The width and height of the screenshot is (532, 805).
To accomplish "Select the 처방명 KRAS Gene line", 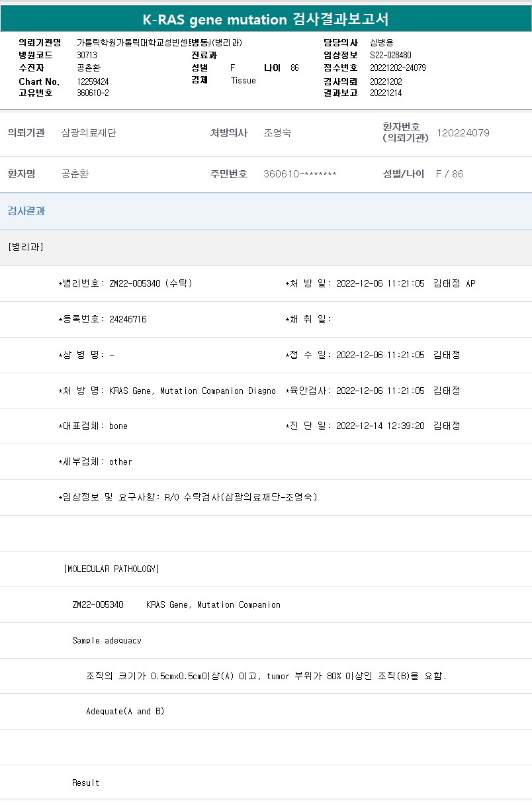I will [x=167, y=391].
